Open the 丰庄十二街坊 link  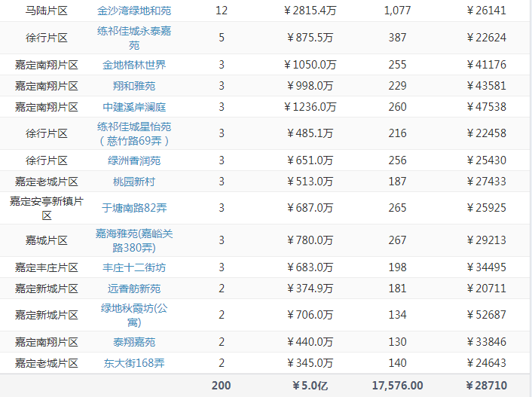[134, 267]
